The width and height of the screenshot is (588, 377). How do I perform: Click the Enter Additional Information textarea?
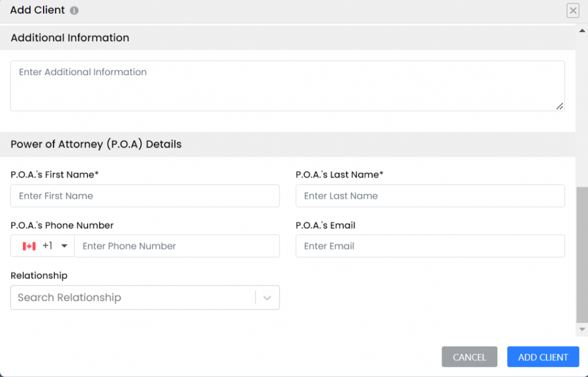coord(287,85)
